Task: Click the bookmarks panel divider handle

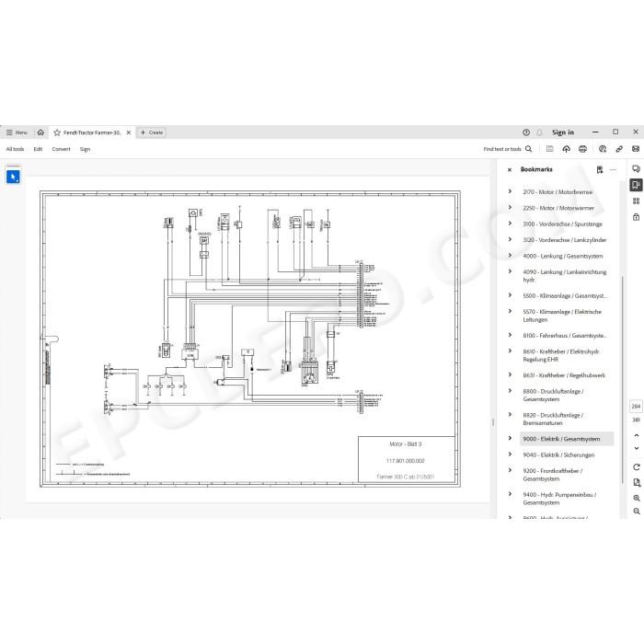Action: [493, 422]
